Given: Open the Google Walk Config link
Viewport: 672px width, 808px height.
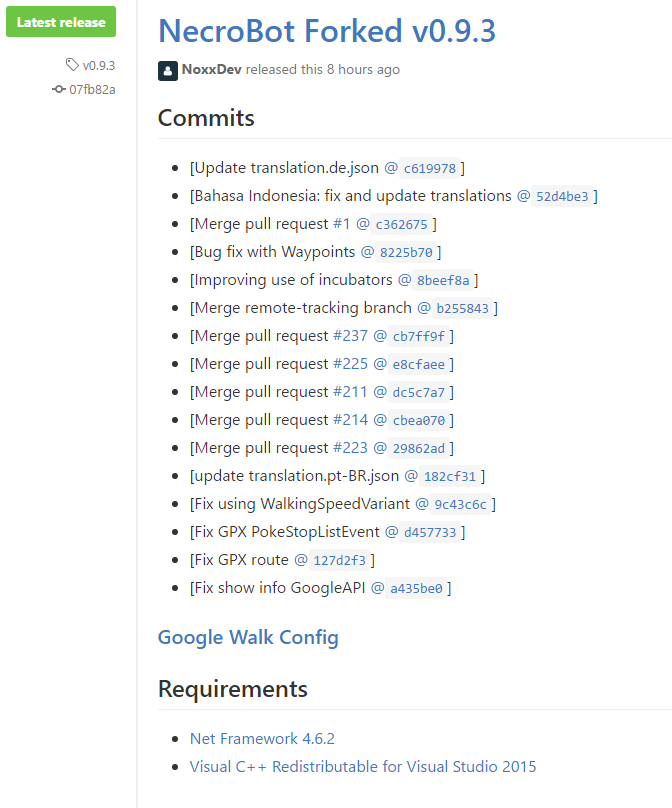Looking at the screenshot, I should click(248, 637).
